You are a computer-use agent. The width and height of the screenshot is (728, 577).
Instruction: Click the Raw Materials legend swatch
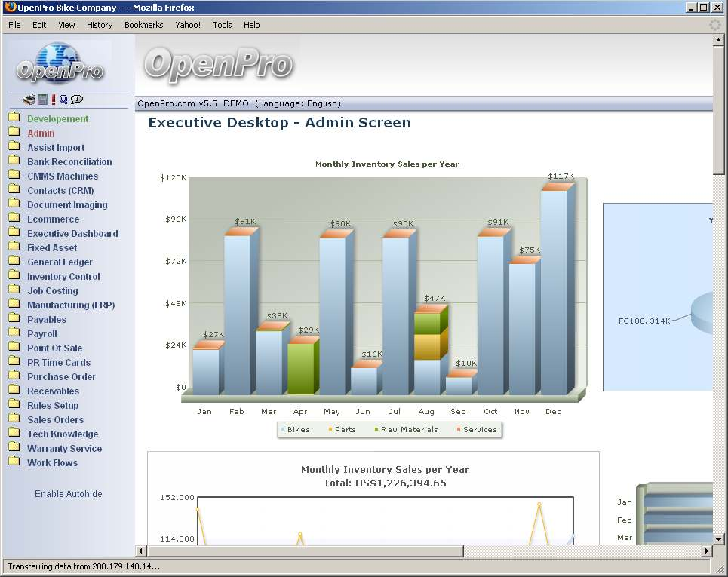tap(376, 430)
